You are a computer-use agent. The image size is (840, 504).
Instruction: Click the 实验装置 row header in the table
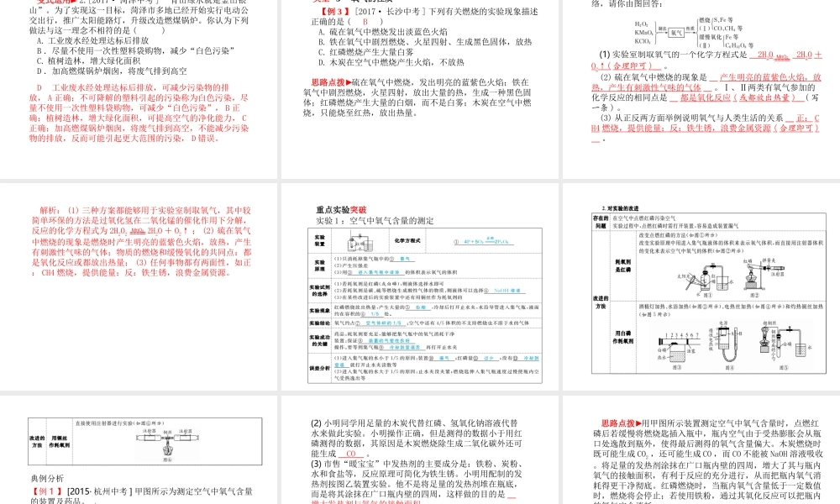pyautogui.click(x=320, y=240)
